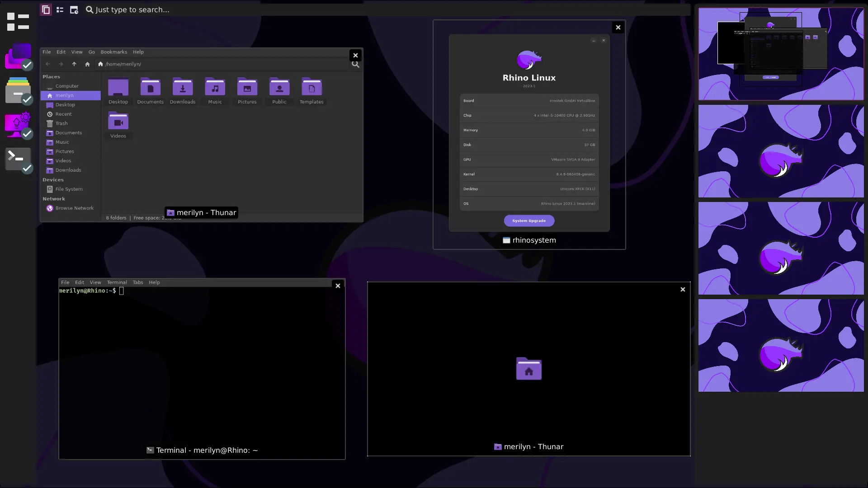The width and height of the screenshot is (868, 488).
Task: Open the file drawer dock icon with colored tabs
Action: coord(18,91)
